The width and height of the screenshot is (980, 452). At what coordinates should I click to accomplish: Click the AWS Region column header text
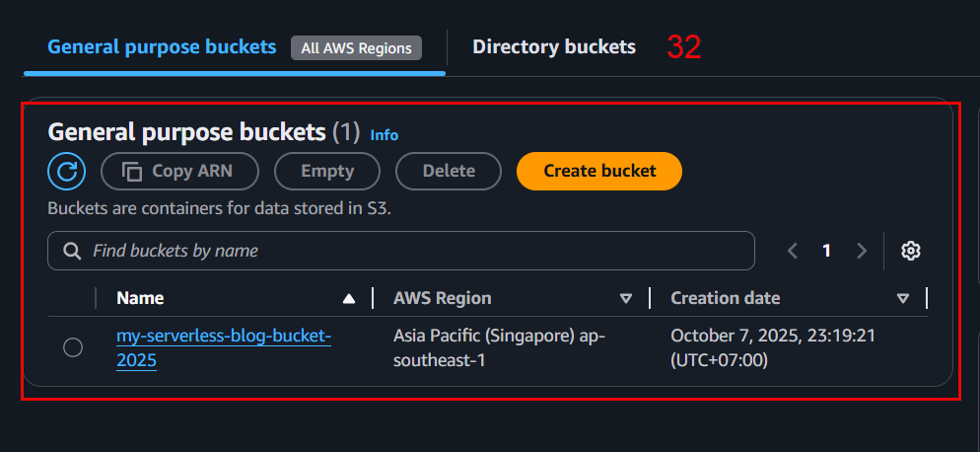443,298
